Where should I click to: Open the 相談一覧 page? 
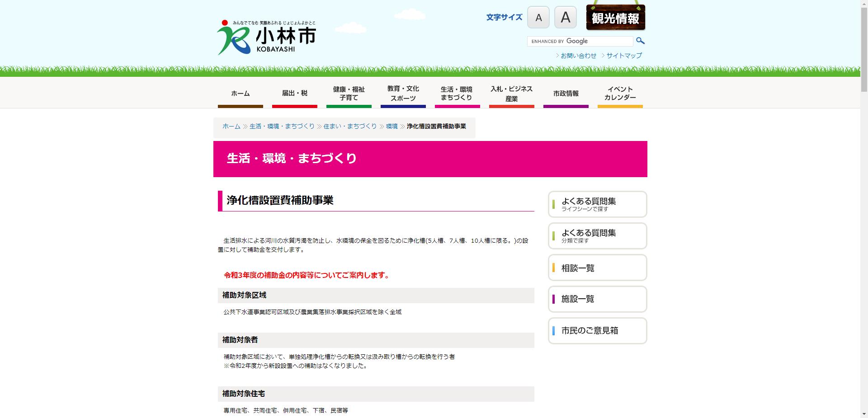597,268
